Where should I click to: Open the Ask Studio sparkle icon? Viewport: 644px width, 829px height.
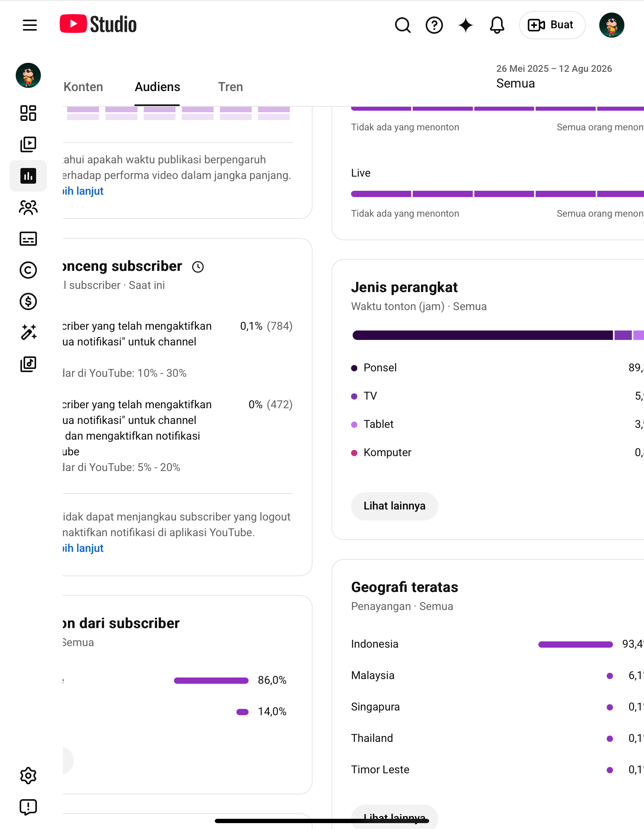tap(466, 25)
